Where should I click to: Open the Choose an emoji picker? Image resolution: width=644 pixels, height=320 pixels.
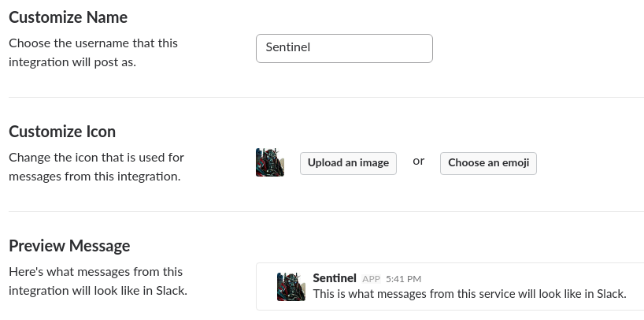coord(488,163)
